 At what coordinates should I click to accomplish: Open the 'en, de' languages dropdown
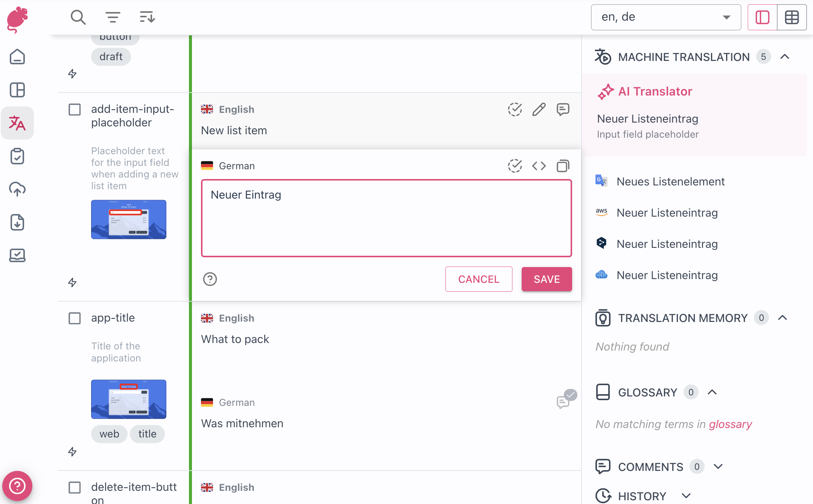click(665, 17)
